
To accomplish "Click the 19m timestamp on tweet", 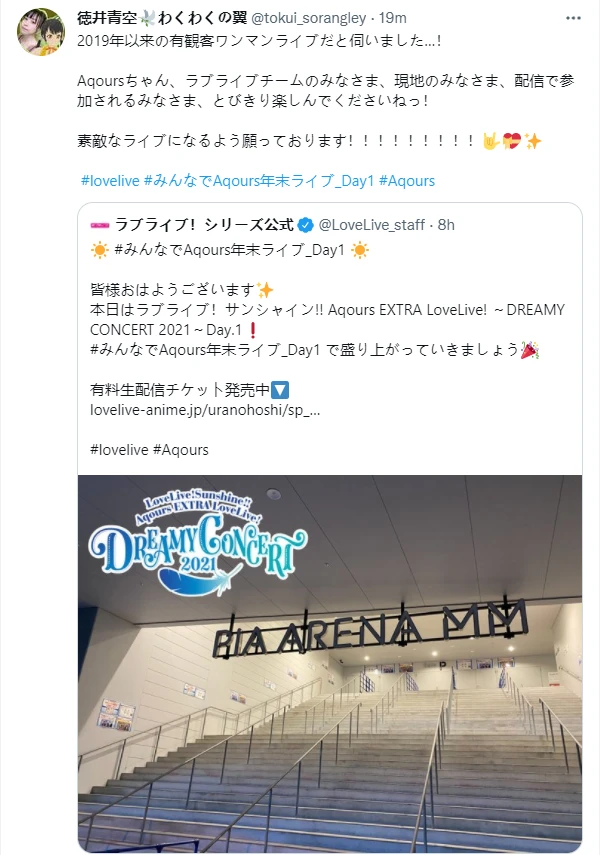I will (x=393, y=18).
